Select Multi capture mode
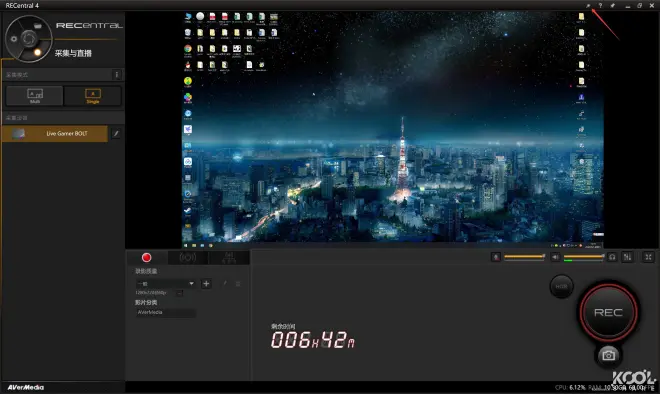The image size is (660, 394). click(x=35, y=96)
